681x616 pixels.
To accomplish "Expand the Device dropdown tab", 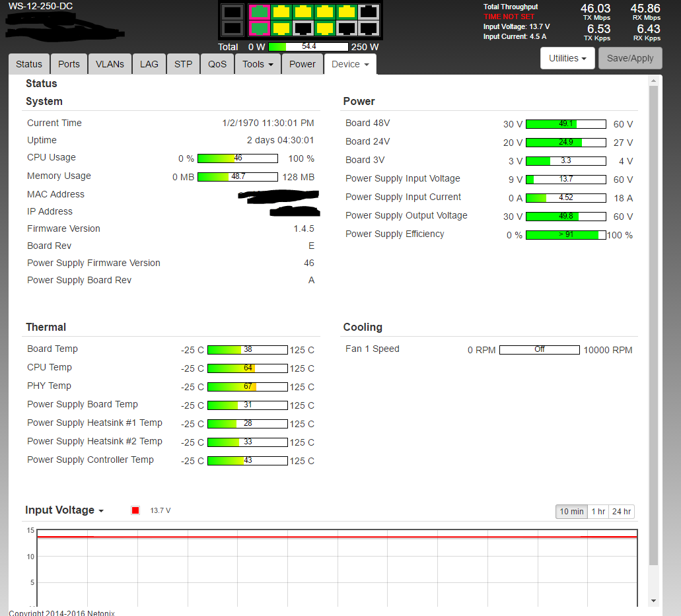I will pos(350,64).
